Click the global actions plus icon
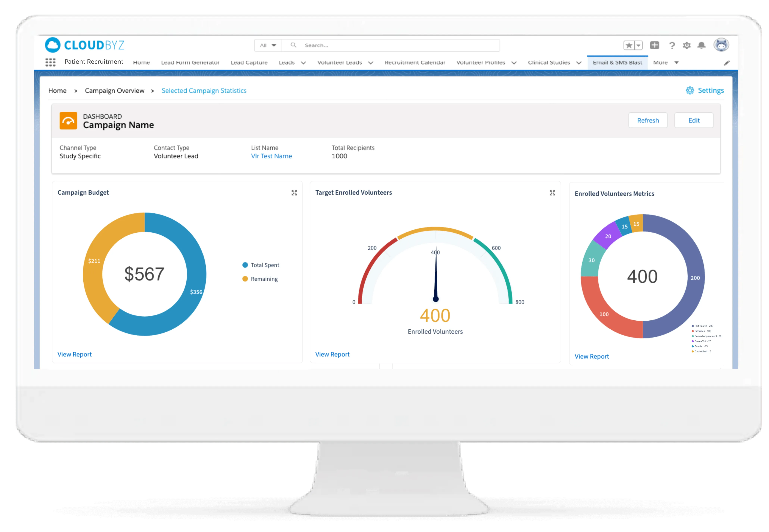 click(654, 45)
